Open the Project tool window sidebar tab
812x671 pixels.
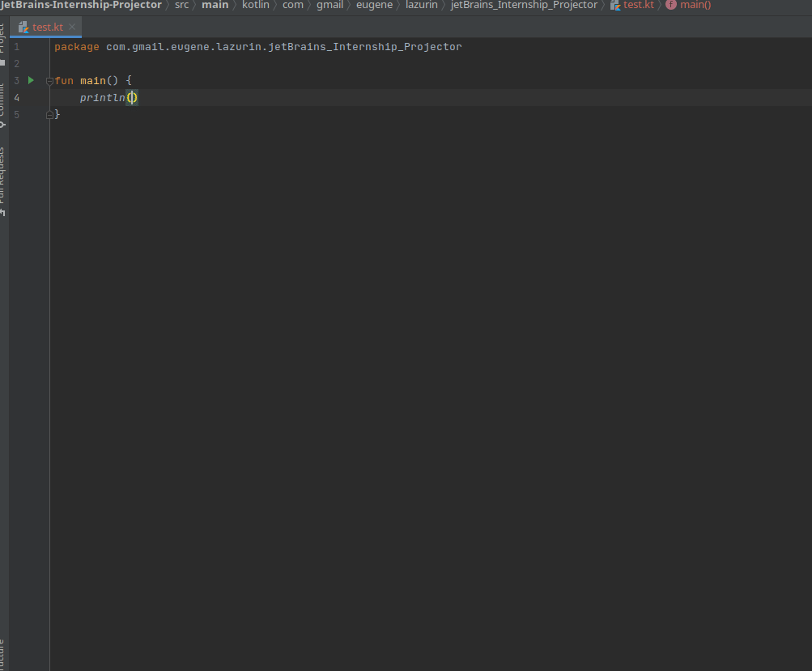[x=3, y=44]
